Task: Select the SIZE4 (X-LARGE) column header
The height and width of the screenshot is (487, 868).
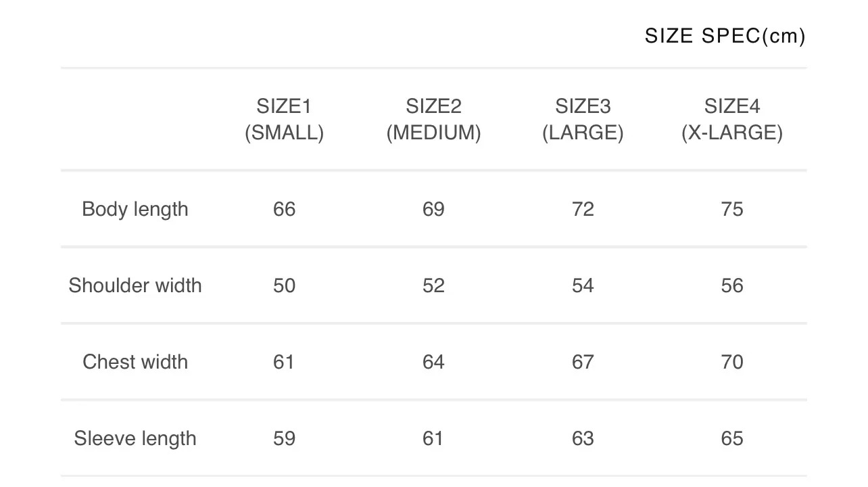Action: pos(732,119)
